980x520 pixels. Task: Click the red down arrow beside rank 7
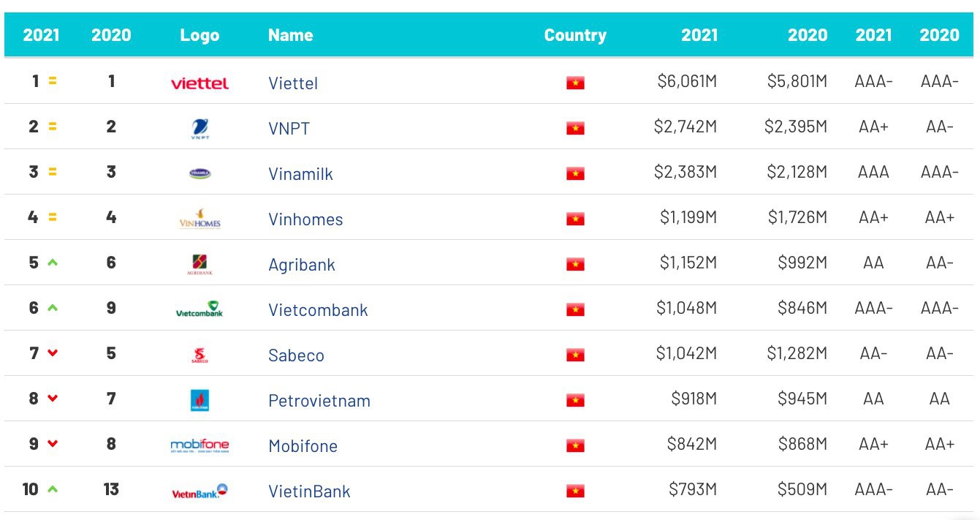[53, 353]
